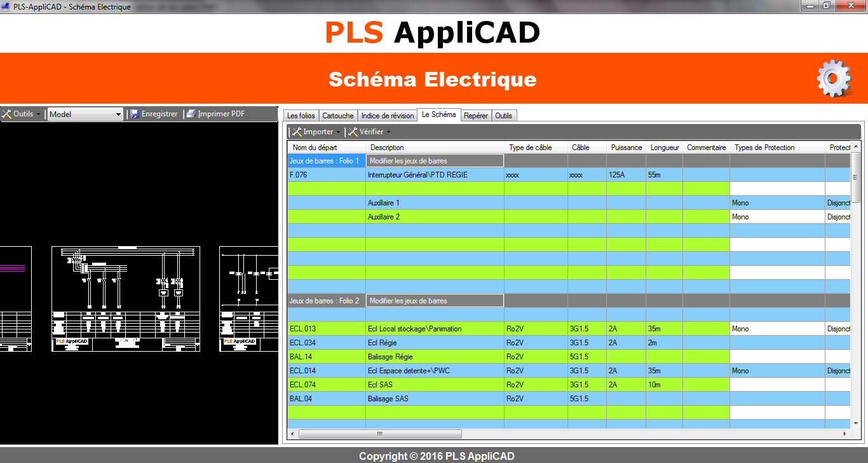
Task: Click the 10m length cell in ECL.074 row
Action: (664, 385)
